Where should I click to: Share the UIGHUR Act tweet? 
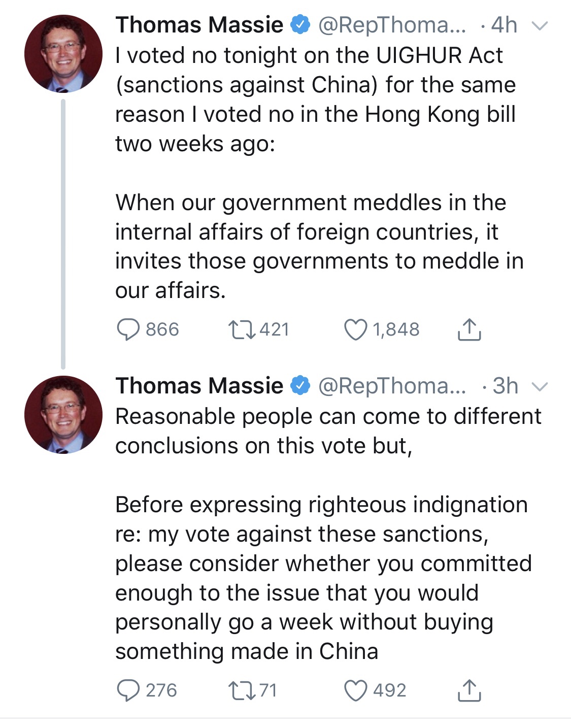tap(469, 330)
